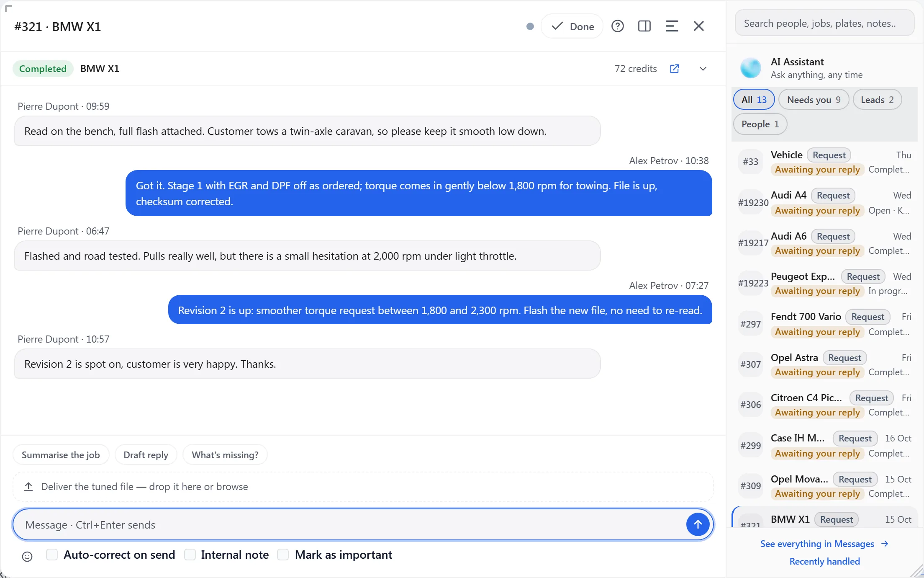Image resolution: width=924 pixels, height=578 pixels.
Task: Open the AI Assistant chat entry
Action: pyautogui.click(x=824, y=68)
